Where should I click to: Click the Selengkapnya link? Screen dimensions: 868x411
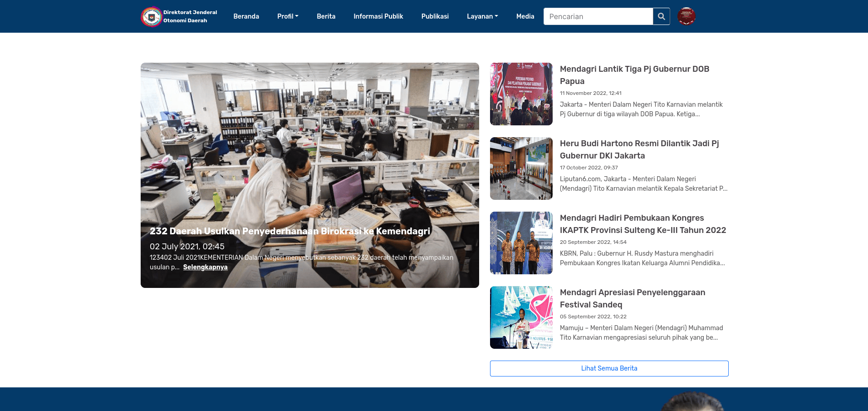pos(205,267)
